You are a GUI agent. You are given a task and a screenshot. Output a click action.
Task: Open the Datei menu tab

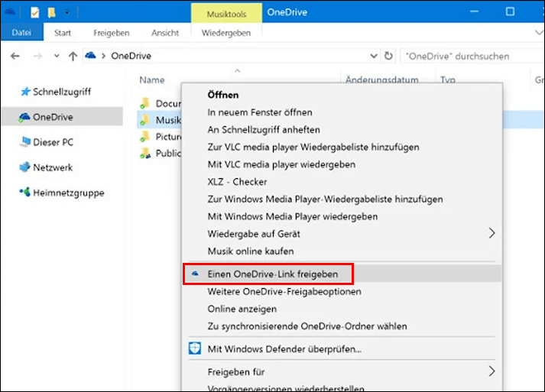point(21,32)
